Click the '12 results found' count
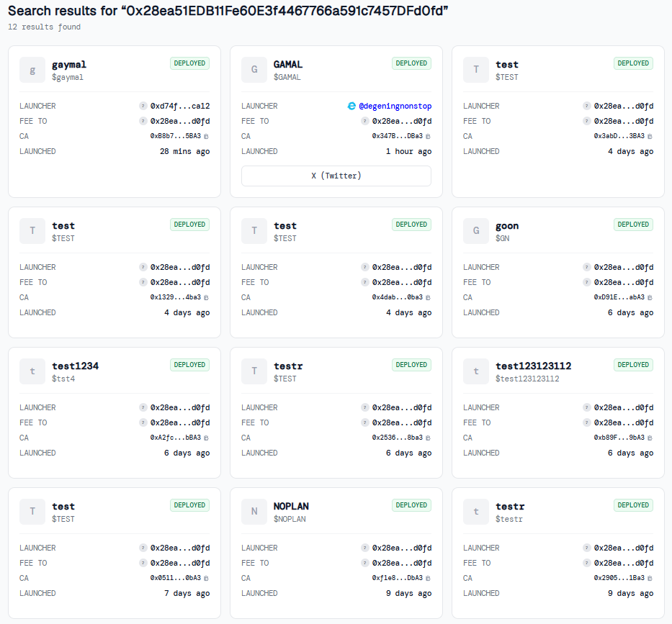This screenshot has width=672, height=624. [44, 27]
